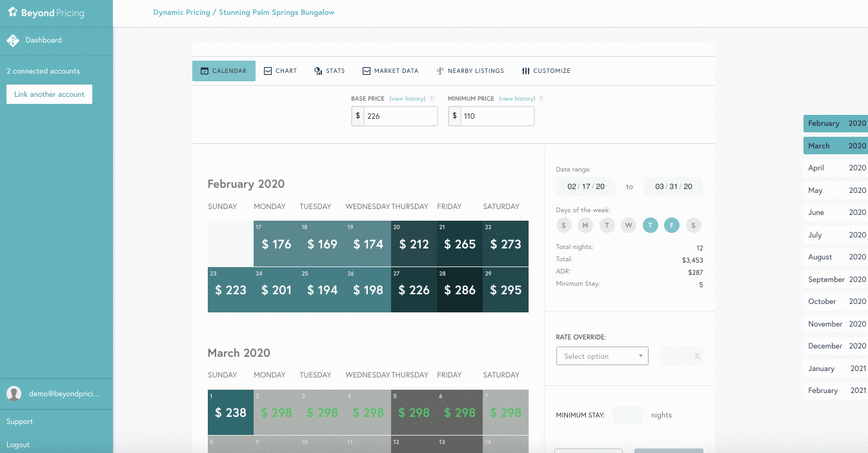
Task: Toggle Sunday in days of the week
Action: coord(564,225)
